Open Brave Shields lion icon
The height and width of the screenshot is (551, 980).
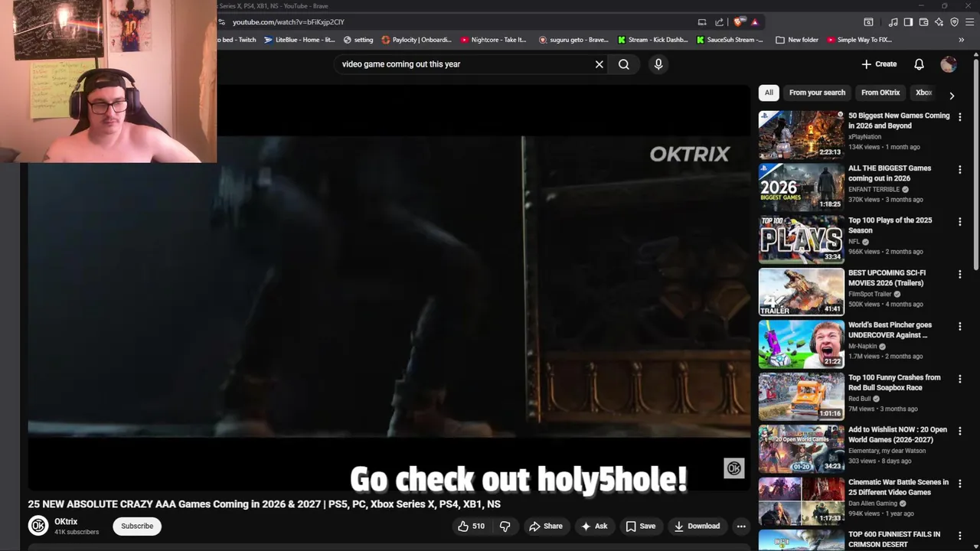pos(738,22)
